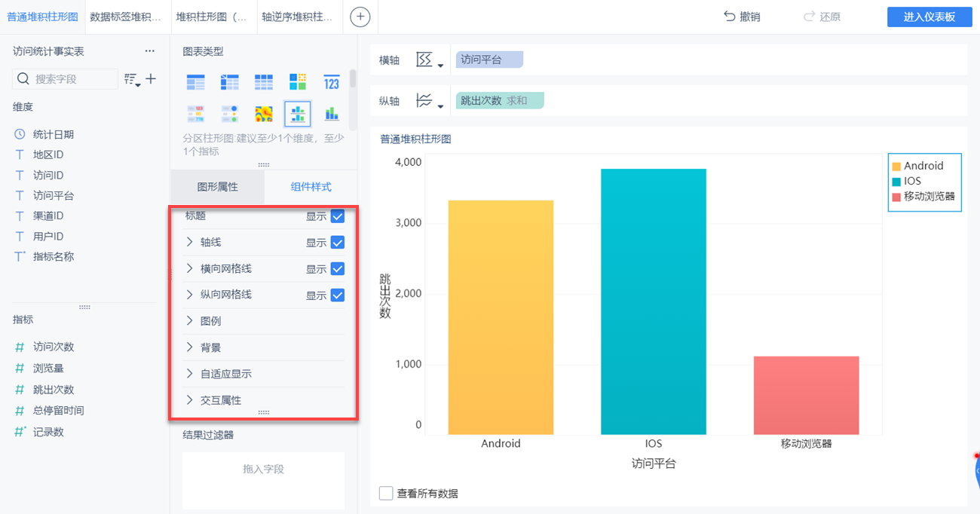Click the 进入仪表板 button

click(x=929, y=17)
